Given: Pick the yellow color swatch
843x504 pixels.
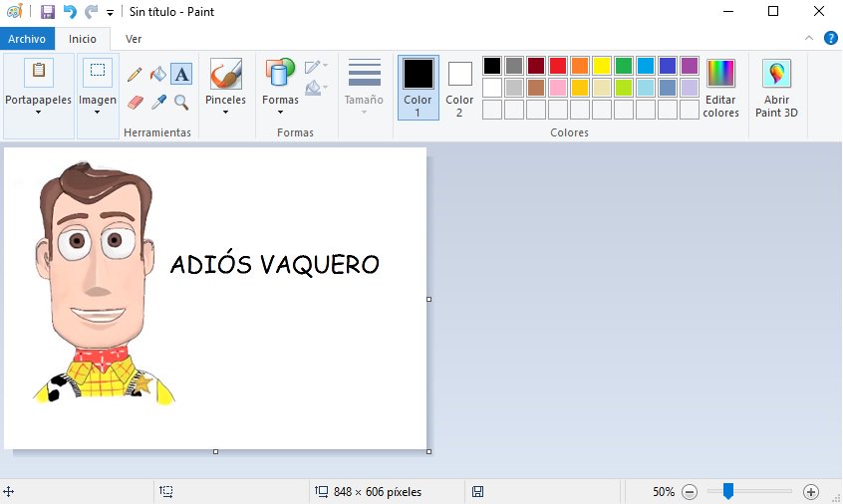Looking at the screenshot, I should point(602,66).
